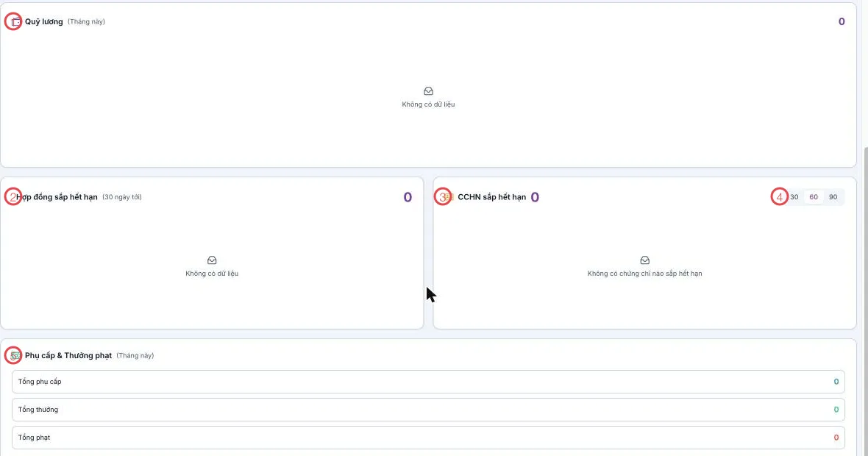Viewport: 868px width, 456px height.
Task: Click "(Tháng này)" next to Phụ cấp & Thưởng phạt
Action: click(135, 356)
